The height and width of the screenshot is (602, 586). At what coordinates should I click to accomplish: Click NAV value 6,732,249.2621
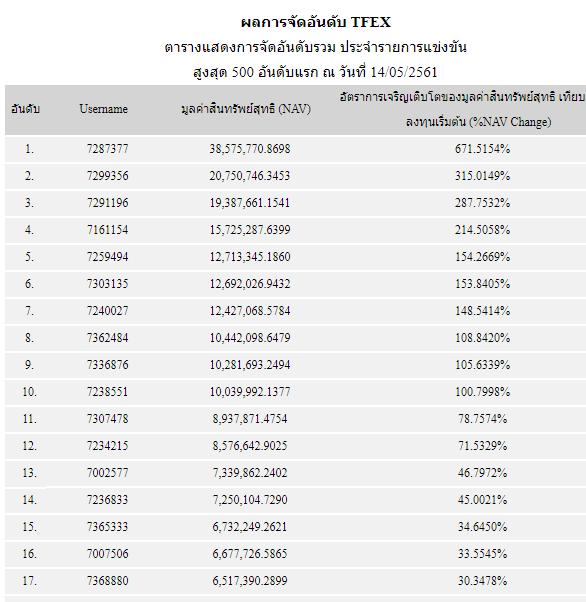(x=250, y=527)
